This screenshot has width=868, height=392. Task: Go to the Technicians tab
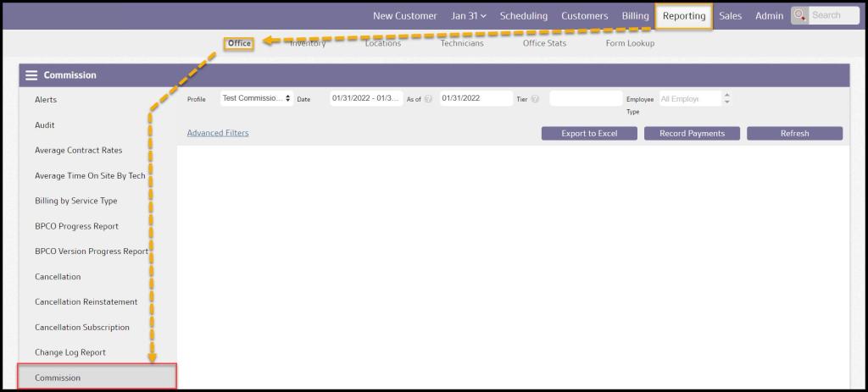(461, 43)
